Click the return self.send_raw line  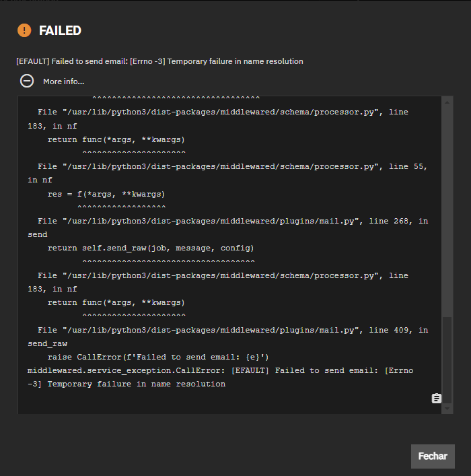coord(151,248)
